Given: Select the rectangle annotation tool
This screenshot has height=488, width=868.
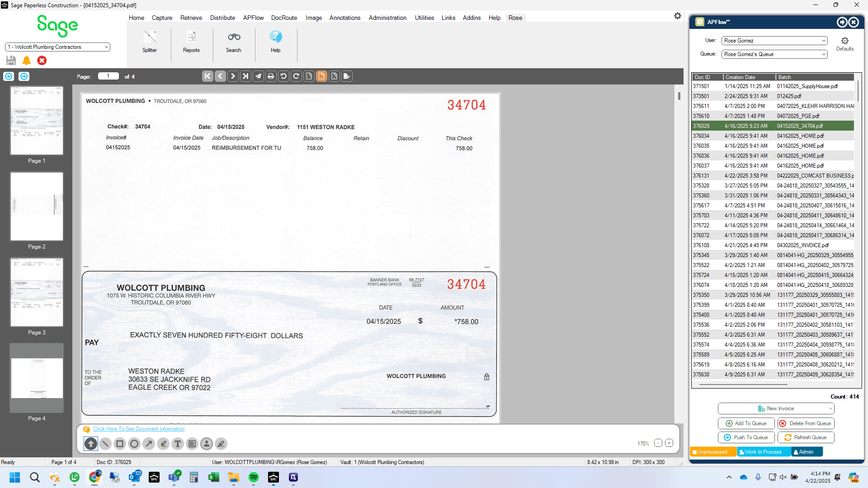Looking at the screenshot, I should (x=120, y=444).
